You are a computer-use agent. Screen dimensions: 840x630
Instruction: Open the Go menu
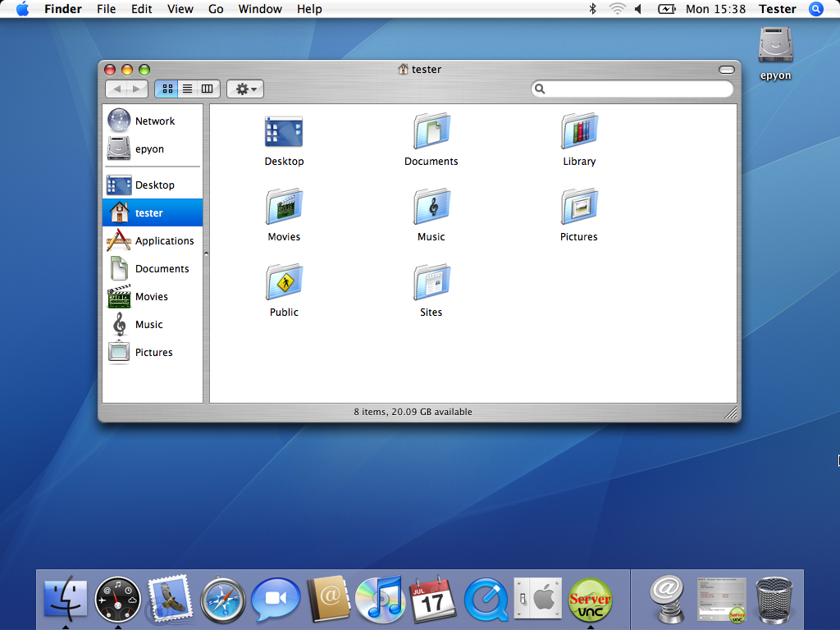pos(216,9)
